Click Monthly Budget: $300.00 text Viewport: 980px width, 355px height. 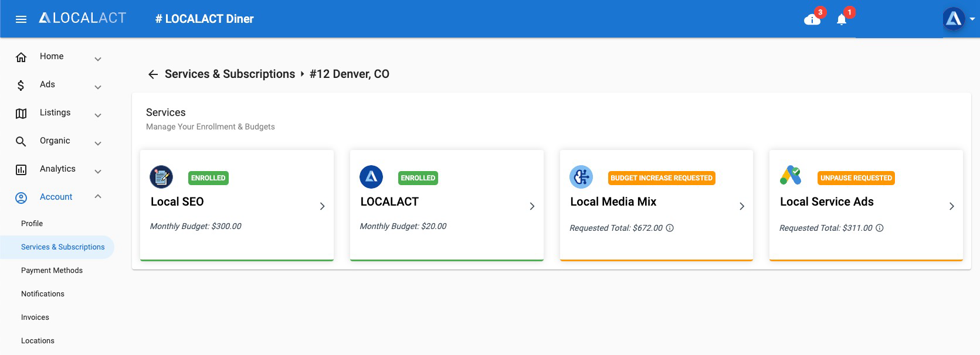pos(196,226)
